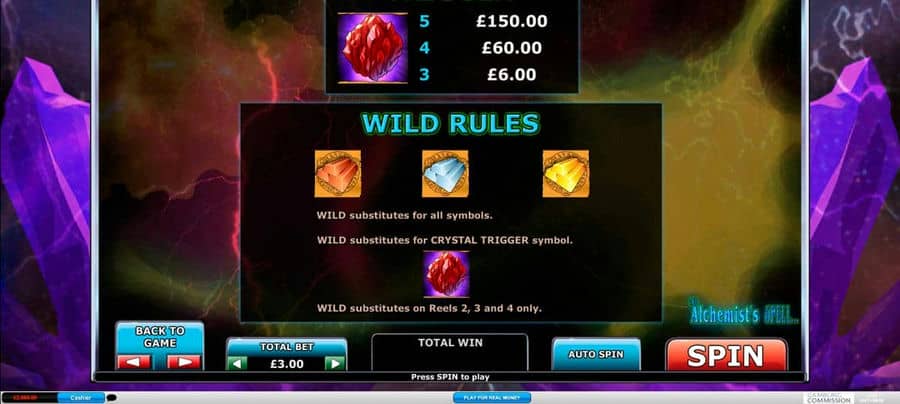
Task: Click Play For Real Money button
Action: point(492,397)
